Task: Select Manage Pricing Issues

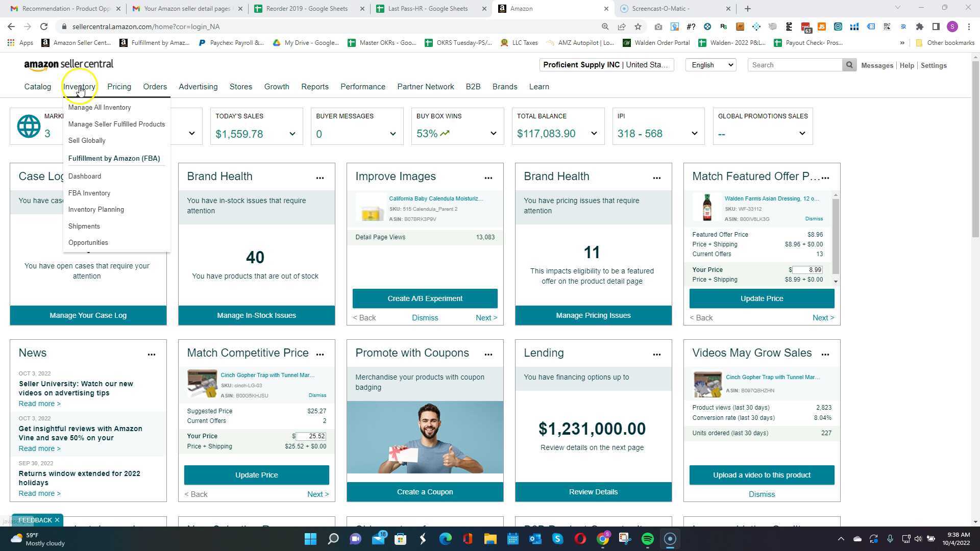Action: (x=593, y=315)
